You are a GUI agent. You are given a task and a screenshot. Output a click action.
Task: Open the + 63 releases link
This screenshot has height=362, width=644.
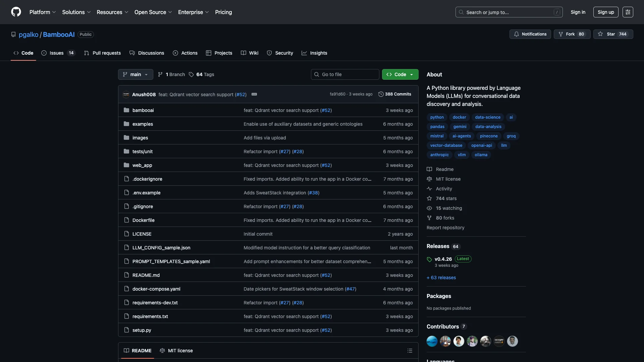tap(441, 278)
